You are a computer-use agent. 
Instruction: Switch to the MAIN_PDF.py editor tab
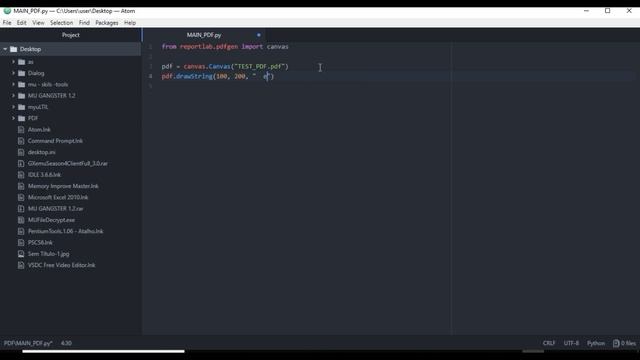coord(204,35)
